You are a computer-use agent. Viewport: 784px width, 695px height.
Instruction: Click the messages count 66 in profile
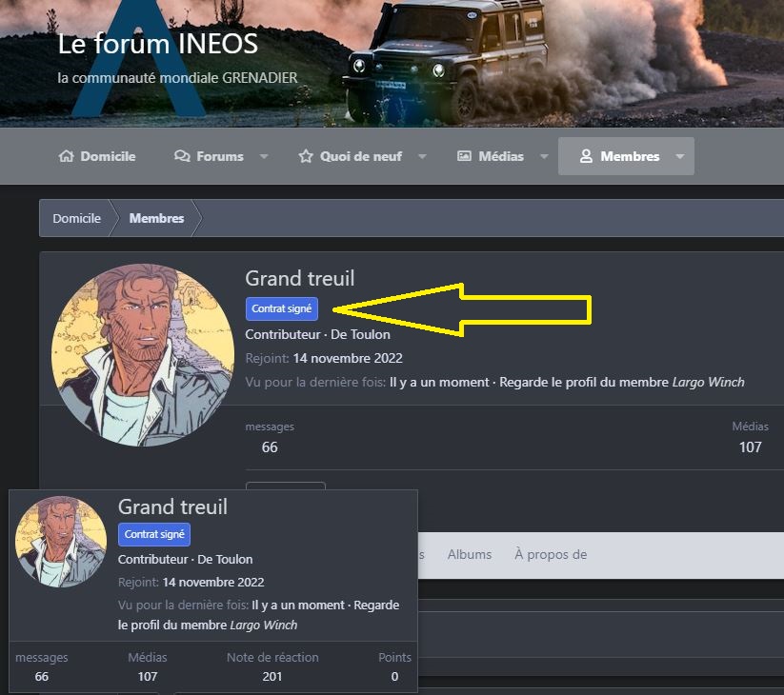coord(270,447)
